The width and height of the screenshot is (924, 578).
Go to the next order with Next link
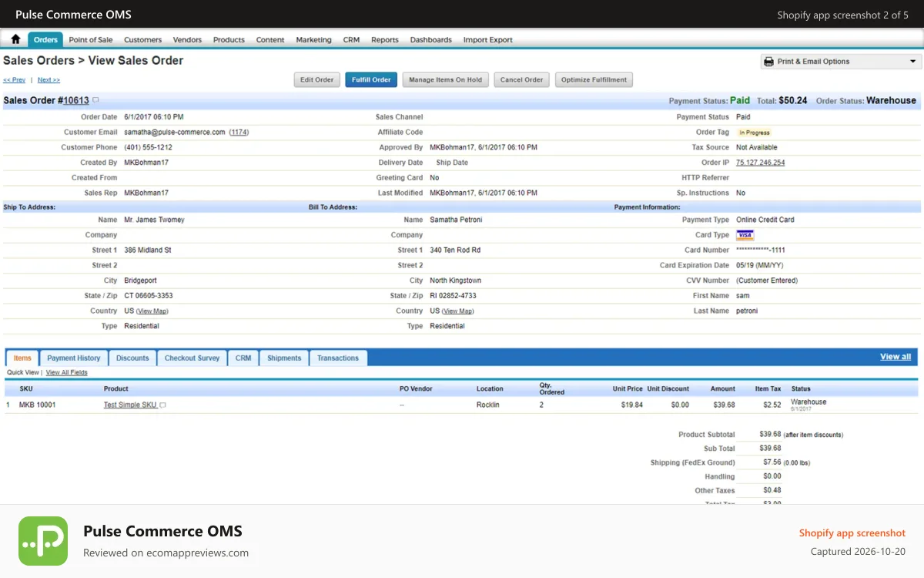pyautogui.click(x=49, y=80)
